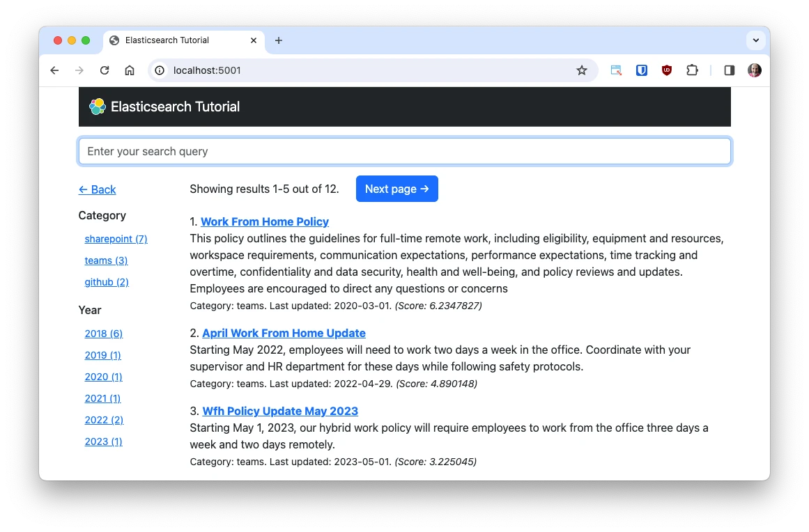This screenshot has height=532, width=809.
Task: Click the site information icon in address bar
Action: [160, 70]
